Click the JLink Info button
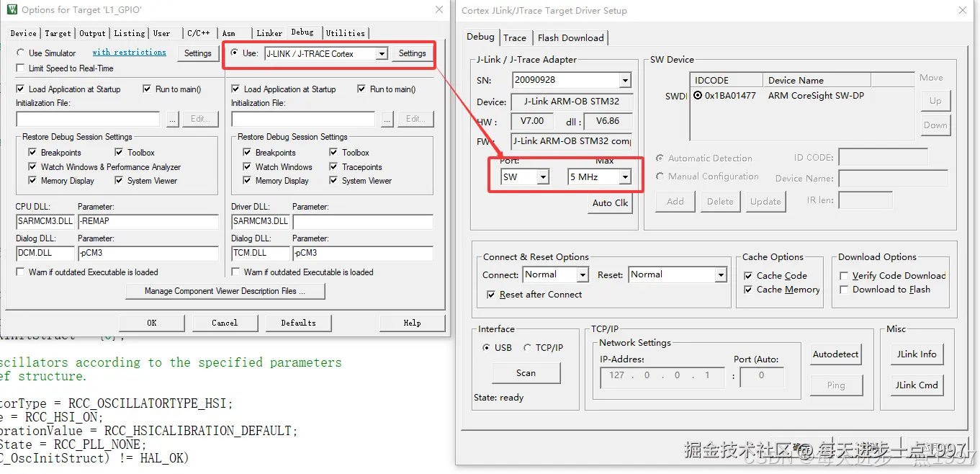 point(917,354)
